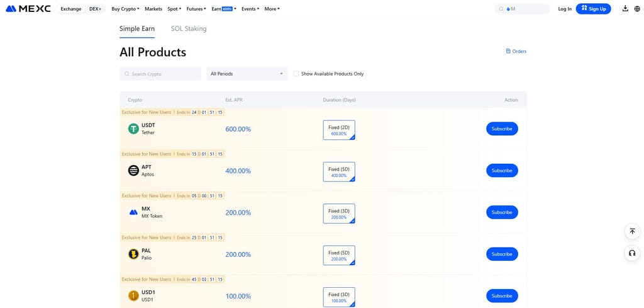Click the 400.00% Est. APR value
The width and height of the screenshot is (644, 308).
tap(238, 171)
